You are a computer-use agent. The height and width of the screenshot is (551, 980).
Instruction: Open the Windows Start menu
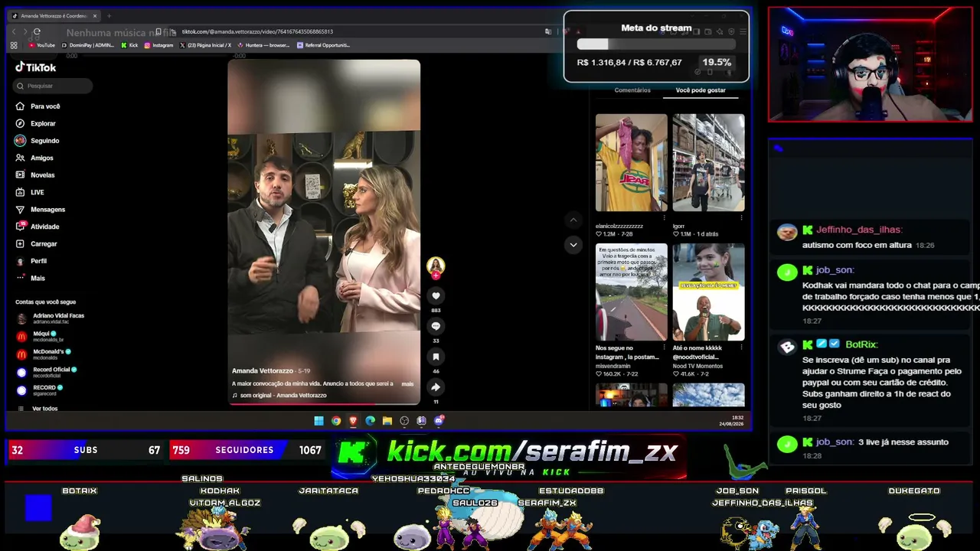tap(318, 421)
